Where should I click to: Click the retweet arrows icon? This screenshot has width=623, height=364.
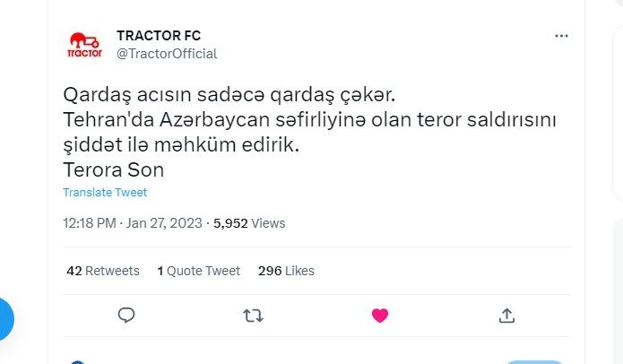pyautogui.click(x=254, y=315)
